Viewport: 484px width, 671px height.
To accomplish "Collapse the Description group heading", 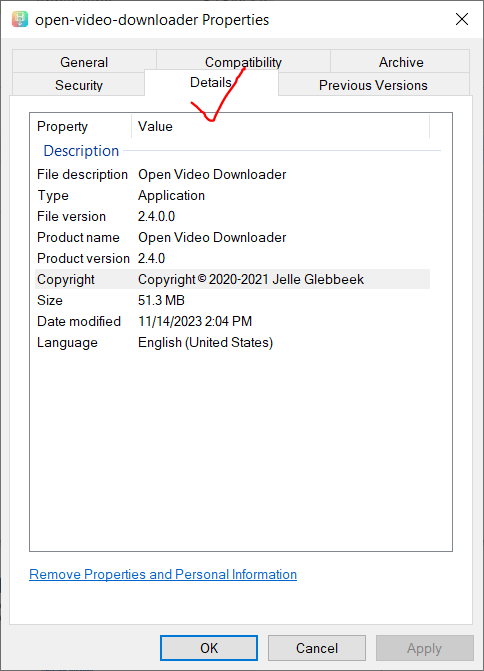I will [81, 151].
